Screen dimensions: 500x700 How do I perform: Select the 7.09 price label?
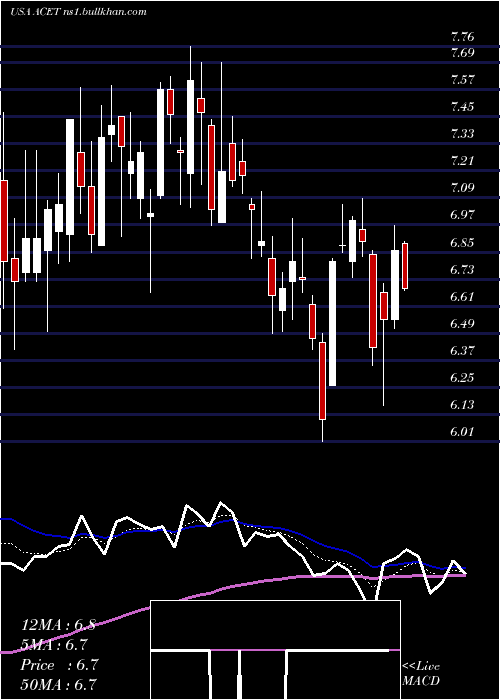coord(462,188)
